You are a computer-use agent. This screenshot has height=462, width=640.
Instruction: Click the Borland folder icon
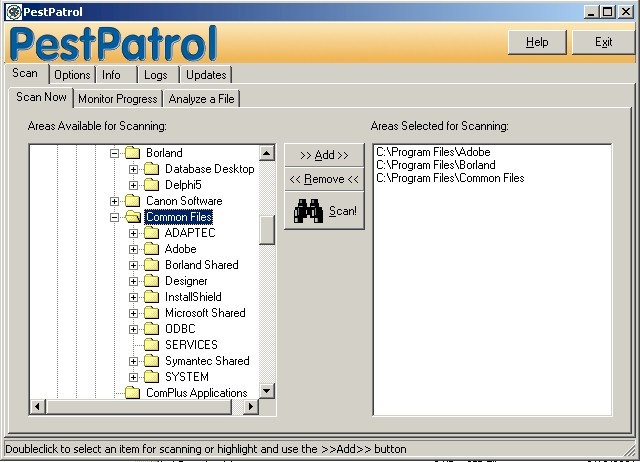132,153
